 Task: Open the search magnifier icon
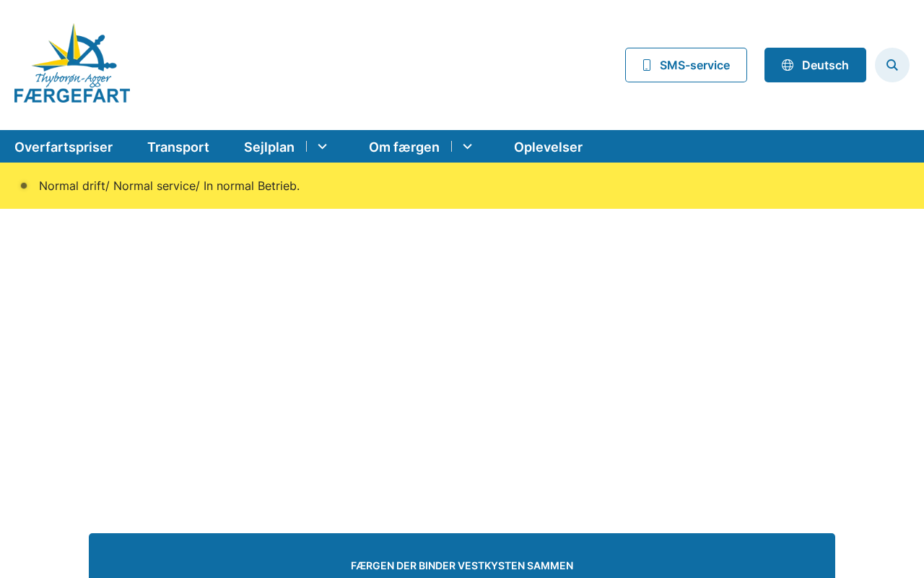pyautogui.click(x=892, y=65)
